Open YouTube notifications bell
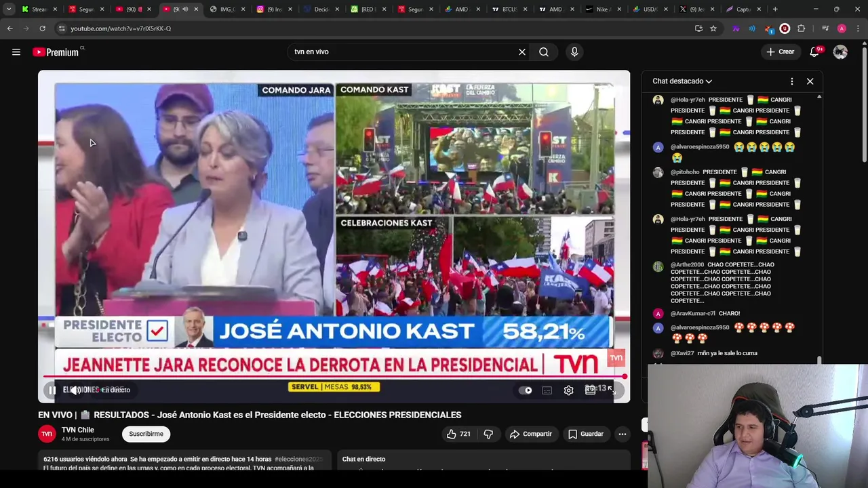This screenshot has width=868, height=488. pos(815,52)
